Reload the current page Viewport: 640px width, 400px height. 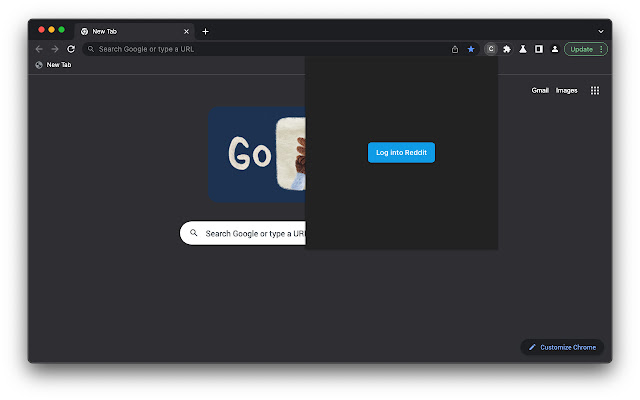click(71, 49)
